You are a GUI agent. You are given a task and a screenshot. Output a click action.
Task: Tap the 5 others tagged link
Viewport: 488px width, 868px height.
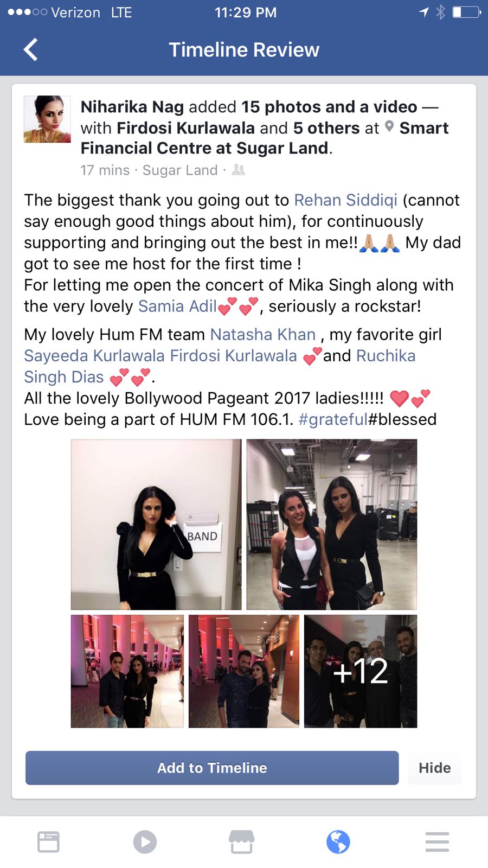tap(326, 128)
